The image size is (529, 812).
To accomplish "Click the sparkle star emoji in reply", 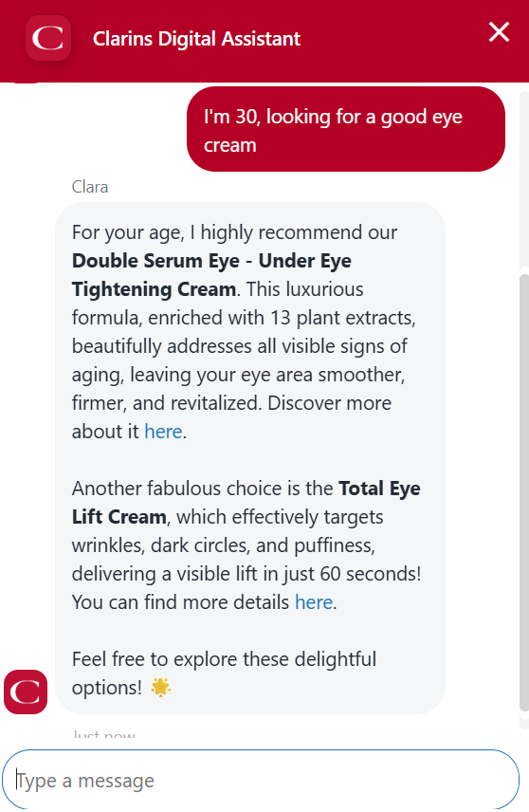I will (160, 688).
